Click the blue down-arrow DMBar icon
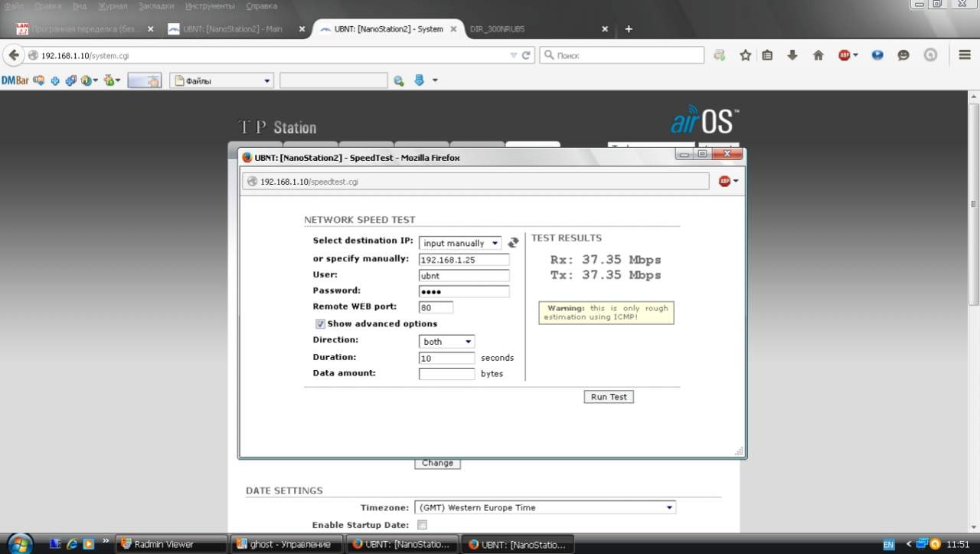This screenshot has height=554, width=980. [x=419, y=80]
